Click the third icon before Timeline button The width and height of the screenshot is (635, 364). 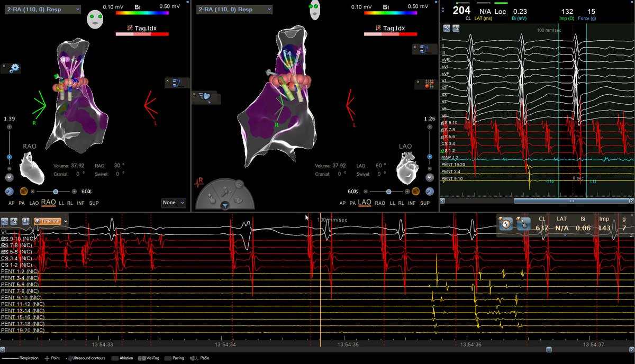pos(26,221)
